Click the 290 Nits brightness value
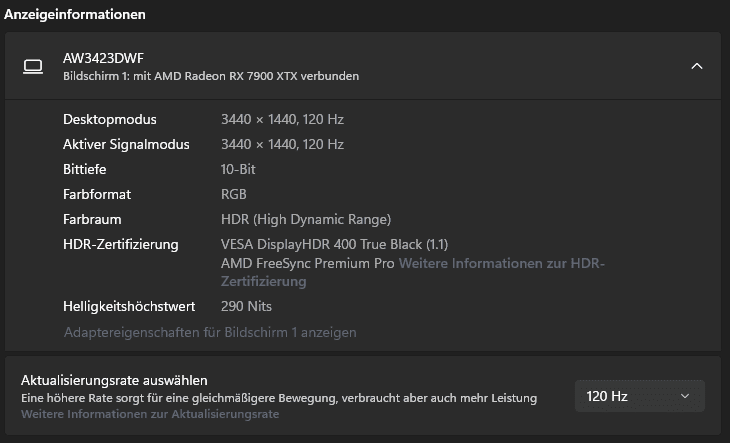 click(x=246, y=306)
